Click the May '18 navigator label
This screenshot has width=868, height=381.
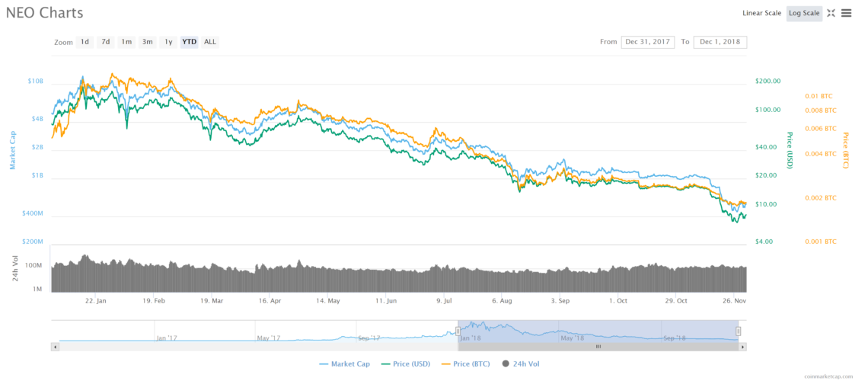point(572,338)
